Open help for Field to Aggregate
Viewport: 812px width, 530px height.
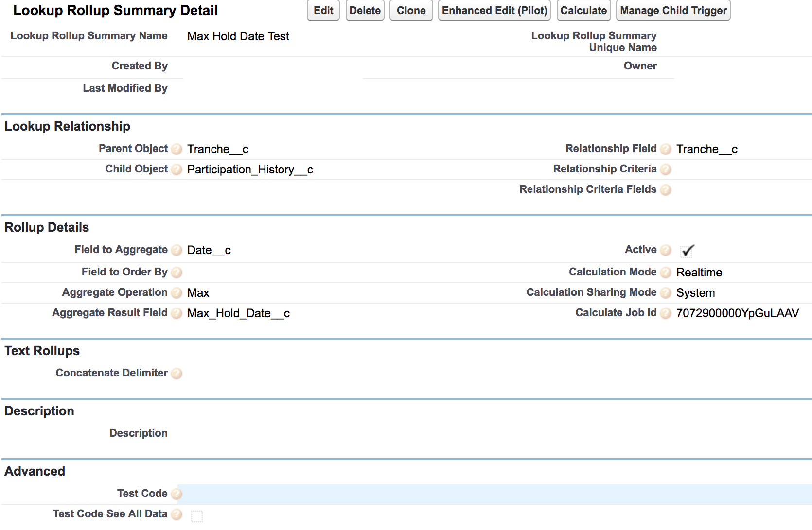pos(177,250)
